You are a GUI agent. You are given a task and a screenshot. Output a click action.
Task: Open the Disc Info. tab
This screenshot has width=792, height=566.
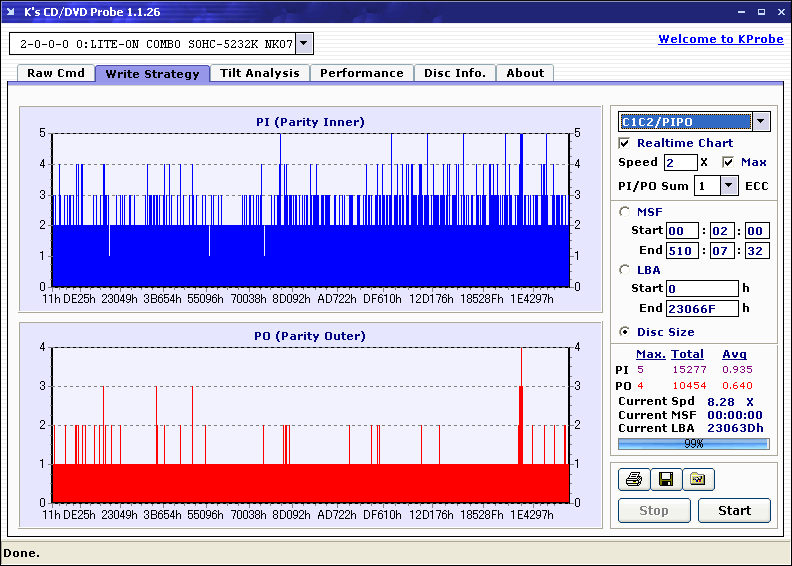(x=454, y=73)
